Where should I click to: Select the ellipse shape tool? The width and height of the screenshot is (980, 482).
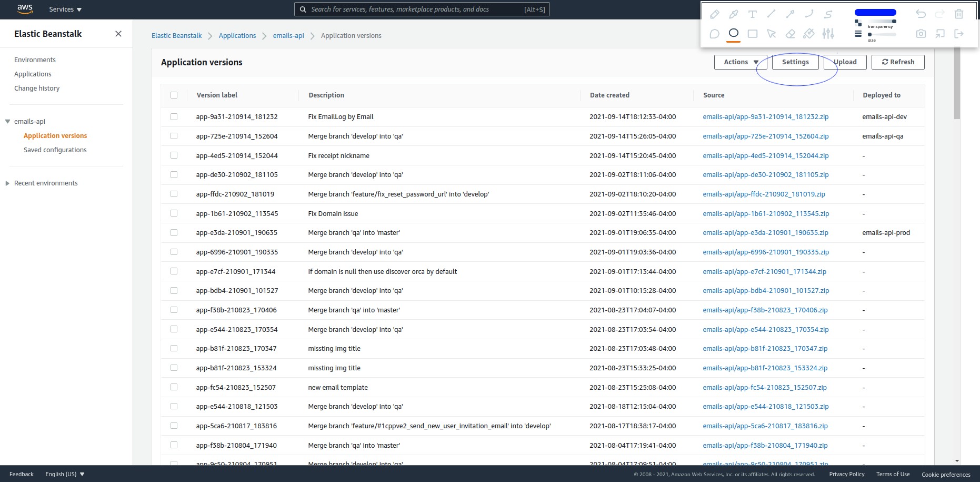[x=733, y=33]
